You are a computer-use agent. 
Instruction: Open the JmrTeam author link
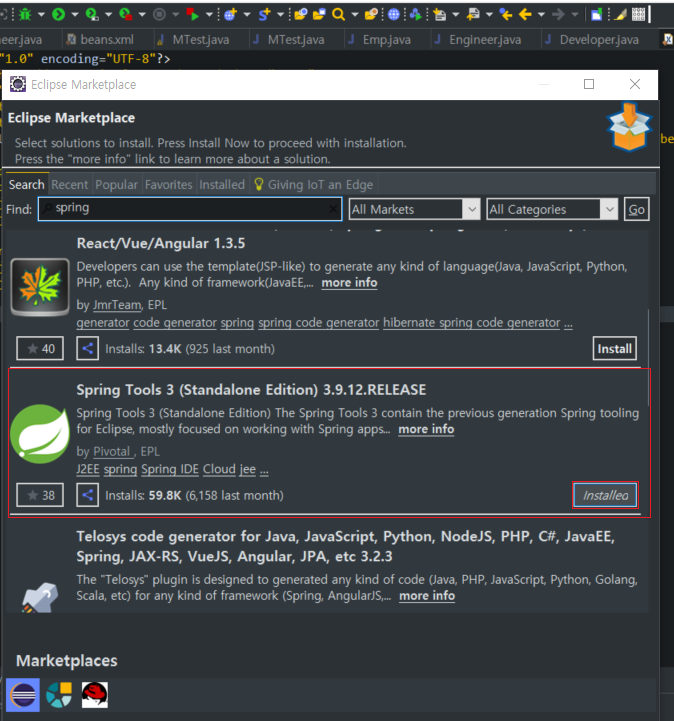117,305
